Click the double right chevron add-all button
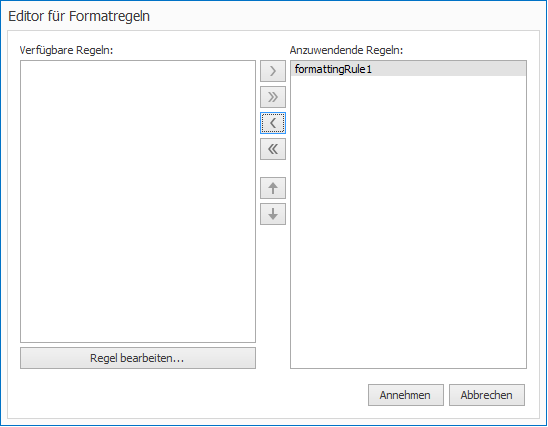548x427 pixels. click(x=273, y=97)
